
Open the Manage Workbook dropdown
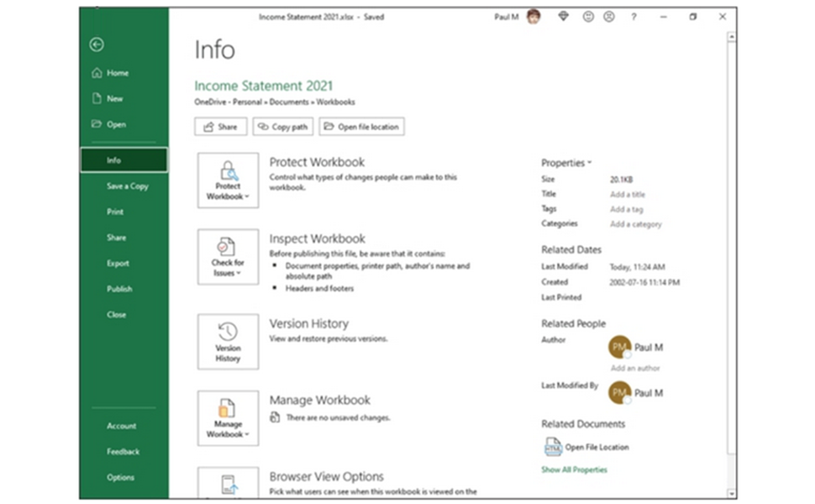(x=228, y=417)
